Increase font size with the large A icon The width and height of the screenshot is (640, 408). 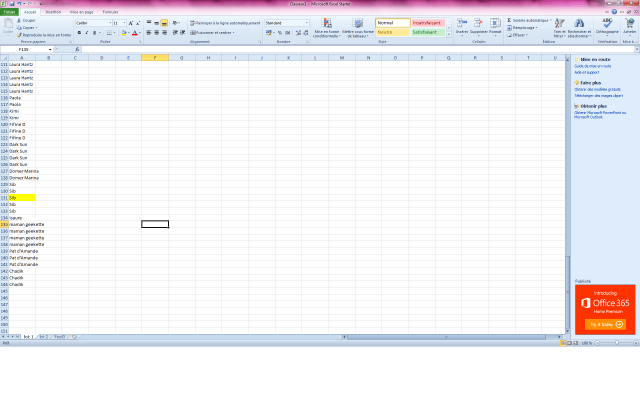pyautogui.click(x=131, y=23)
